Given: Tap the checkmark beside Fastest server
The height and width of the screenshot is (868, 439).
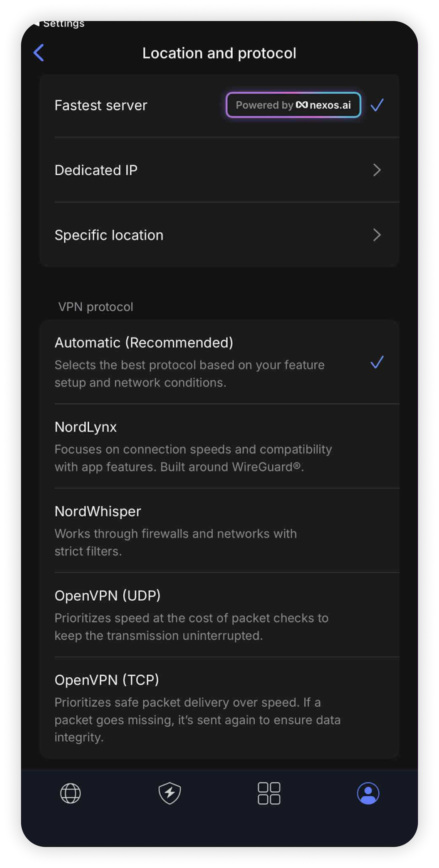Looking at the screenshot, I should tap(377, 105).
